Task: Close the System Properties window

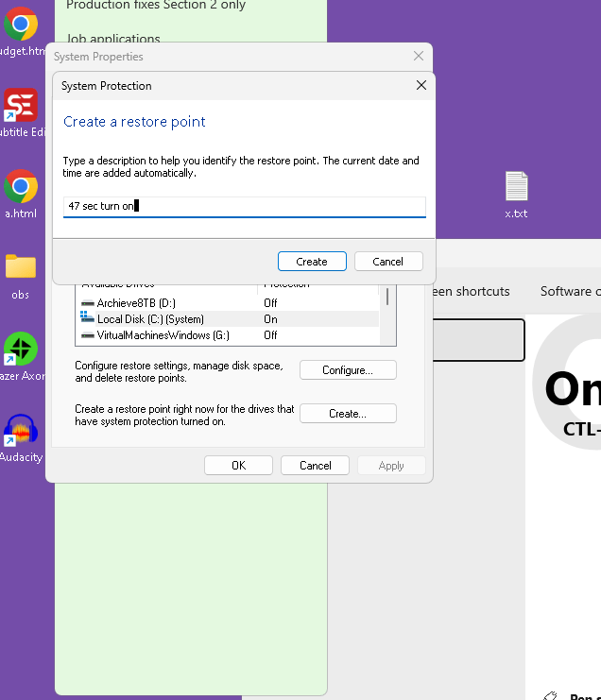Action: tap(419, 56)
